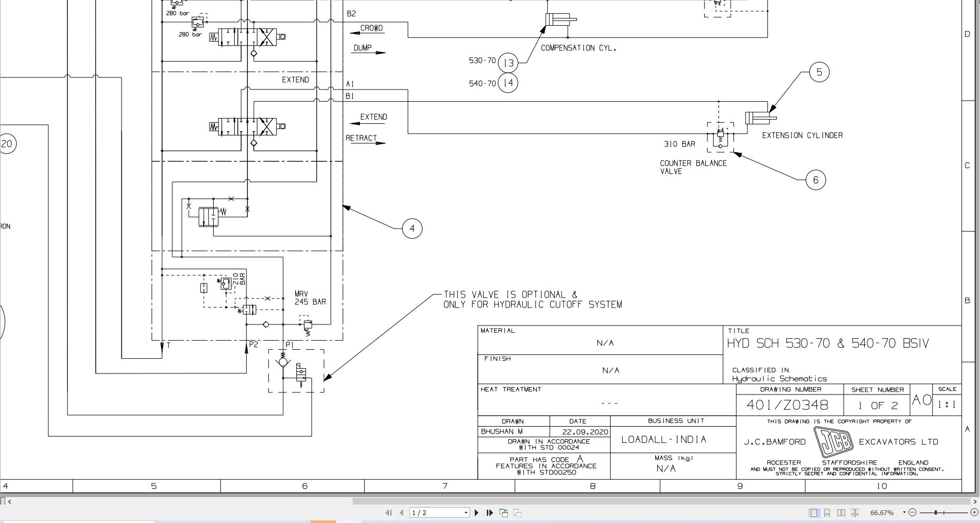The image size is (980, 523).
Task: Click the horizontal scrollbar right arrow
Action: coord(975,501)
